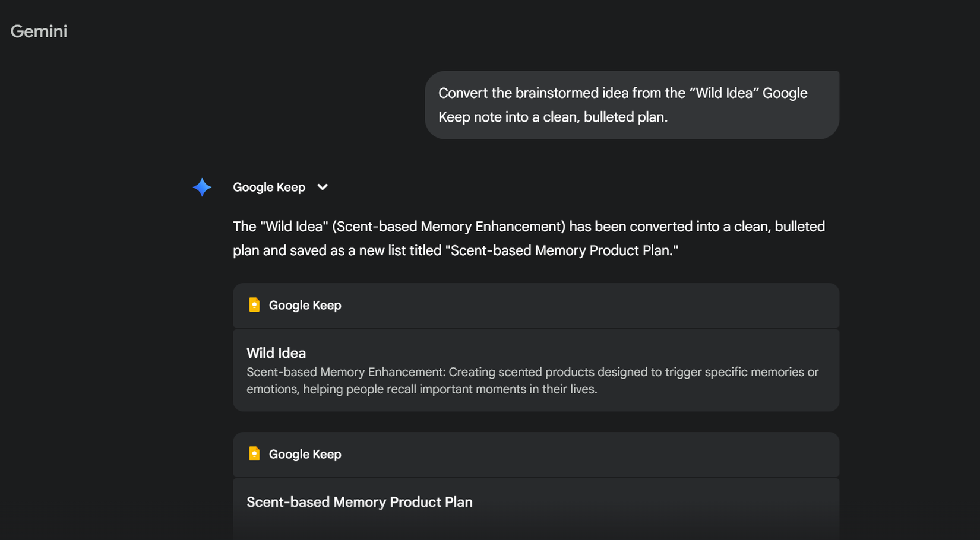The width and height of the screenshot is (980, 540).
Task: Click the Gemini response paragraph text
Action: (529, 237)
